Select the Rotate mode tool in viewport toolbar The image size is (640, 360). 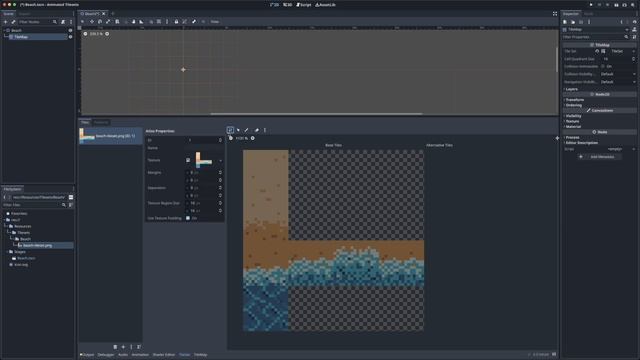tap(100, 22)
